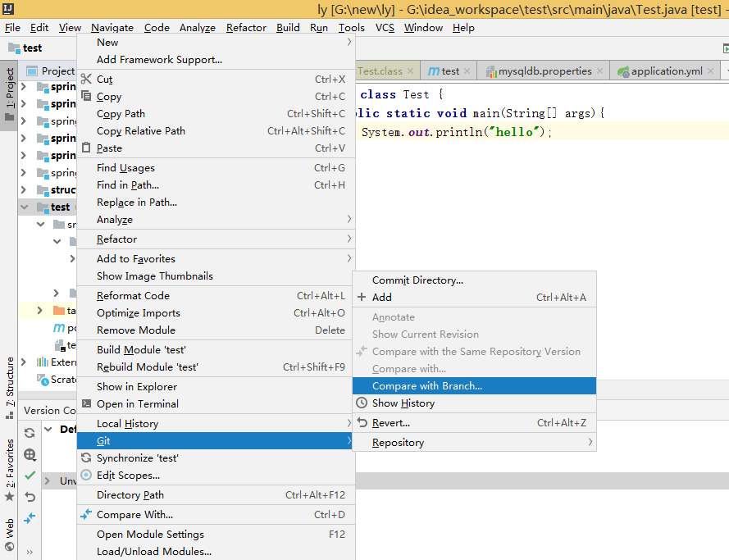This screenshot has height=560, width=729.
Task: Open the Project view dropdown header
Action: [51, 71]
